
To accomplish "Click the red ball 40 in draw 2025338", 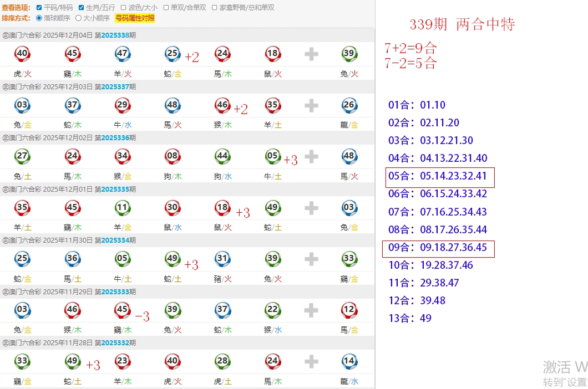I will [x=22, y=54].
